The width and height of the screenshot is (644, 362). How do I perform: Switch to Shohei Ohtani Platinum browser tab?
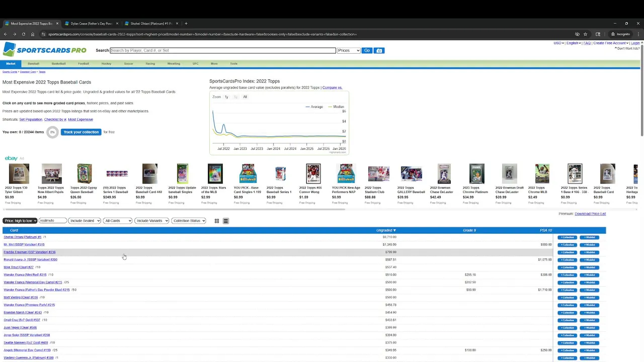click(x=151, y=23)
